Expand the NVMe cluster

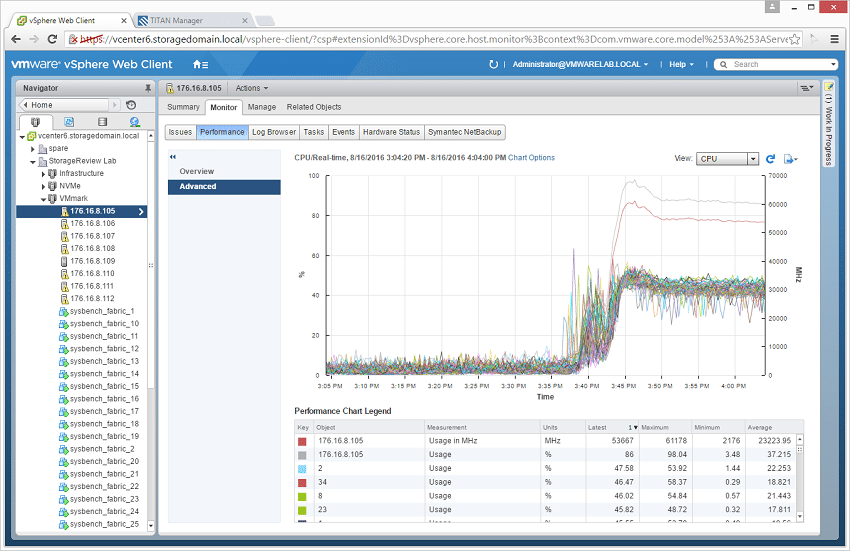tap(43, 187)
